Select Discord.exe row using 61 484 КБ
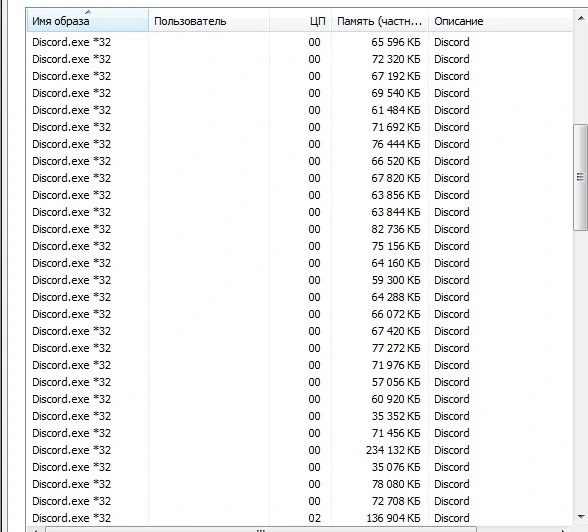Screen dimensions: 588x532 (299, 110)
